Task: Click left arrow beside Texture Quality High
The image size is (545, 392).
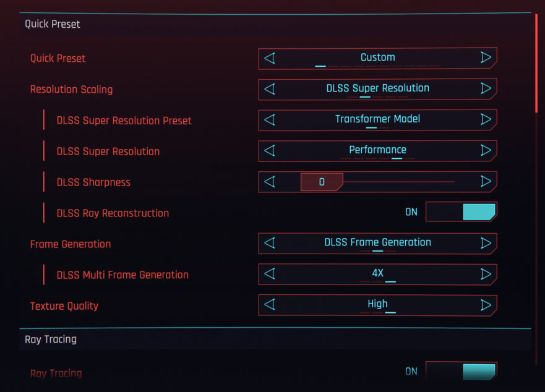Action: 270,305
